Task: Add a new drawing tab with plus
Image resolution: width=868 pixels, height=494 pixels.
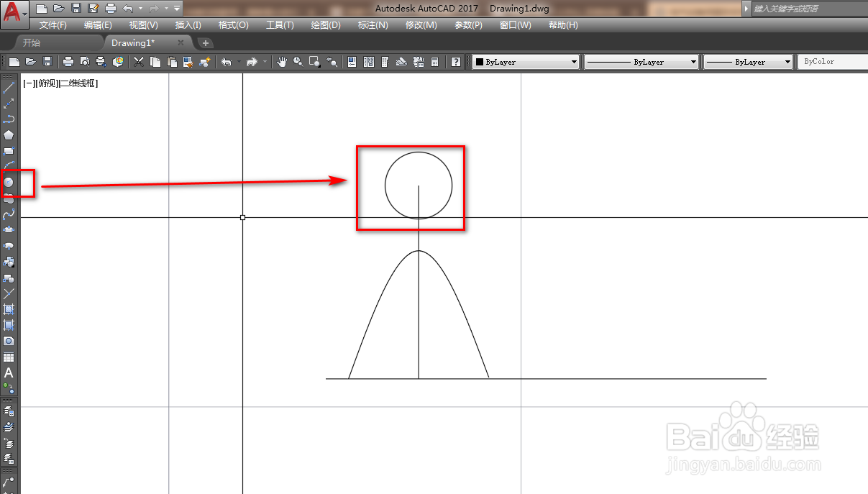Action: click(205, 43)
